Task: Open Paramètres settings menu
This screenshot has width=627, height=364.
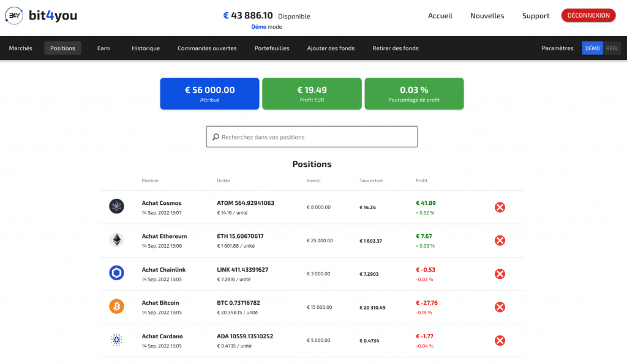Action: [557, 48]
